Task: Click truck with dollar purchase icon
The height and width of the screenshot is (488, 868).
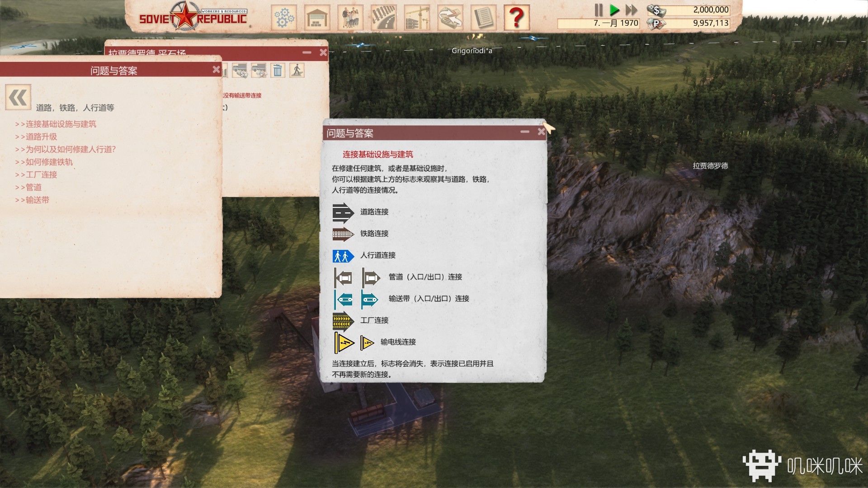Action: 240,70
